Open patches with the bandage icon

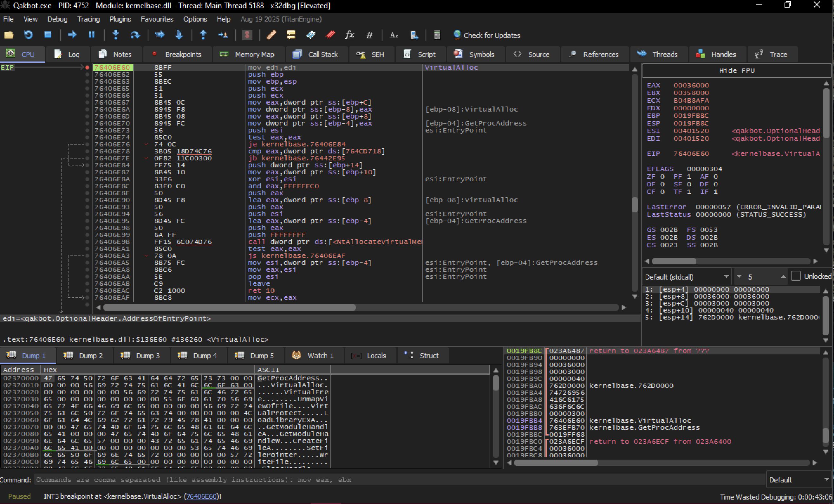pyautogui.click(x=271, y=35)
